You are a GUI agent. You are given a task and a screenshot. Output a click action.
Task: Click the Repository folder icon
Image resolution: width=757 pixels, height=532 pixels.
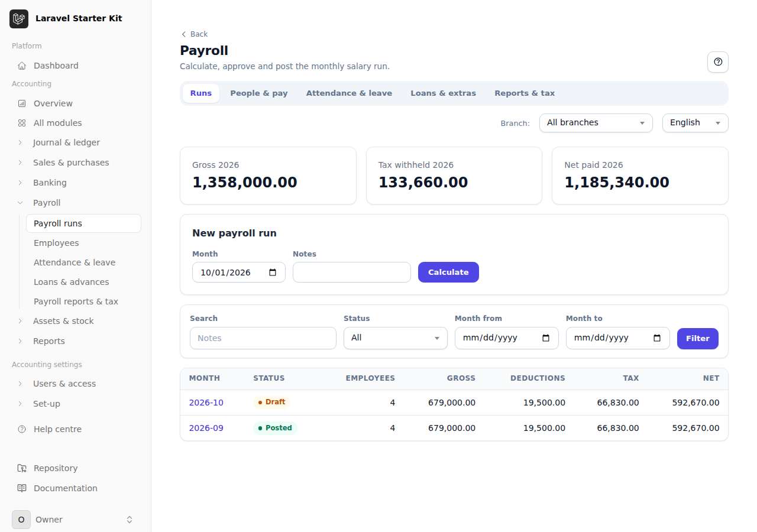click(x=22, y=468)
